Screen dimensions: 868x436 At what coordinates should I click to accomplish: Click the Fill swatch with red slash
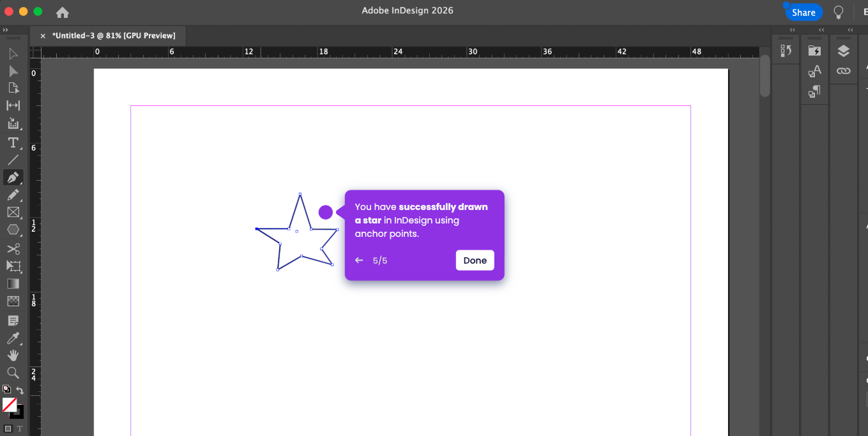coord(10,404)
